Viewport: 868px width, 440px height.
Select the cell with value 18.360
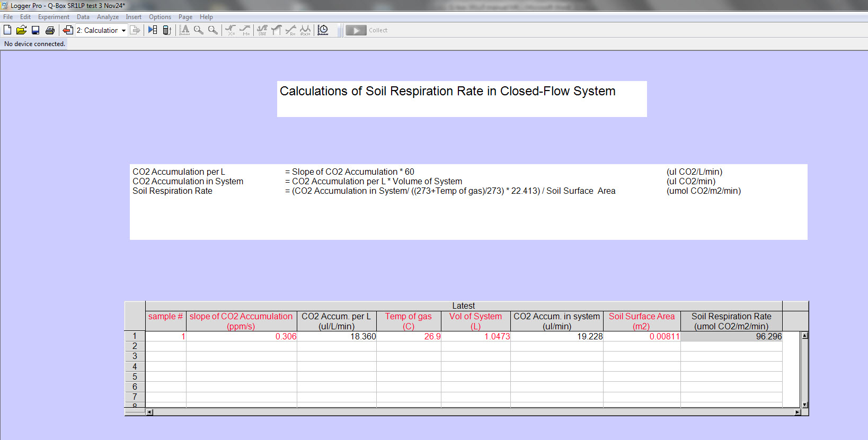336,336
